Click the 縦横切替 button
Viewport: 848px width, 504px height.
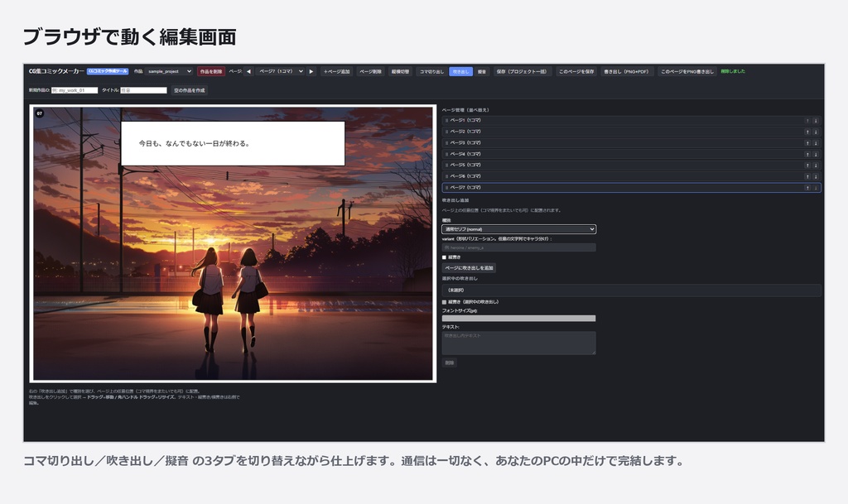click(x=400, y=71)
